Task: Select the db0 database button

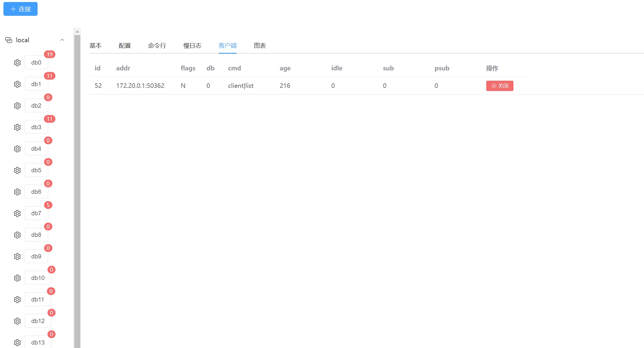Action: click(x=36, y=63)
